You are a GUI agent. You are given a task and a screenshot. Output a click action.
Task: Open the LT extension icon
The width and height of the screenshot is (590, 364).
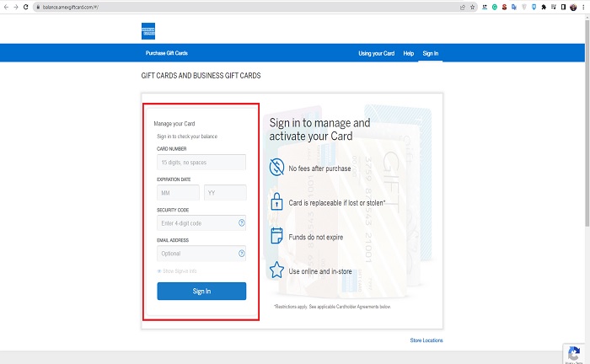coord(485,7)
